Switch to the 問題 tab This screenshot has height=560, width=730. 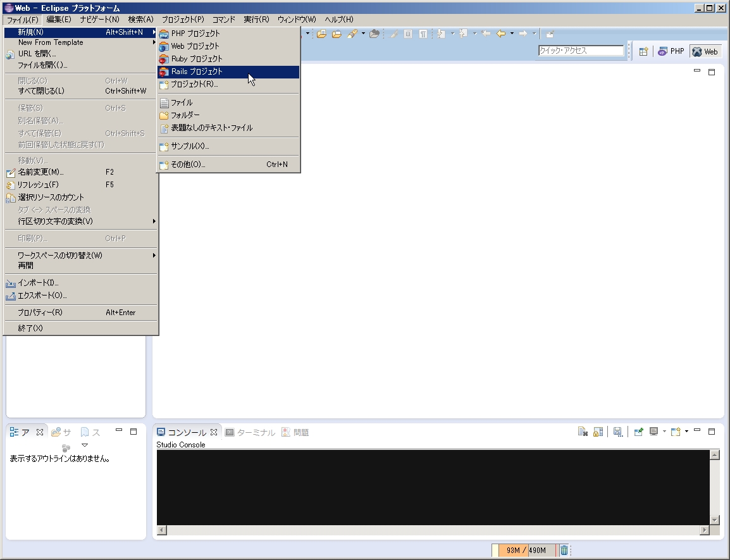click(x=295, y=432)
